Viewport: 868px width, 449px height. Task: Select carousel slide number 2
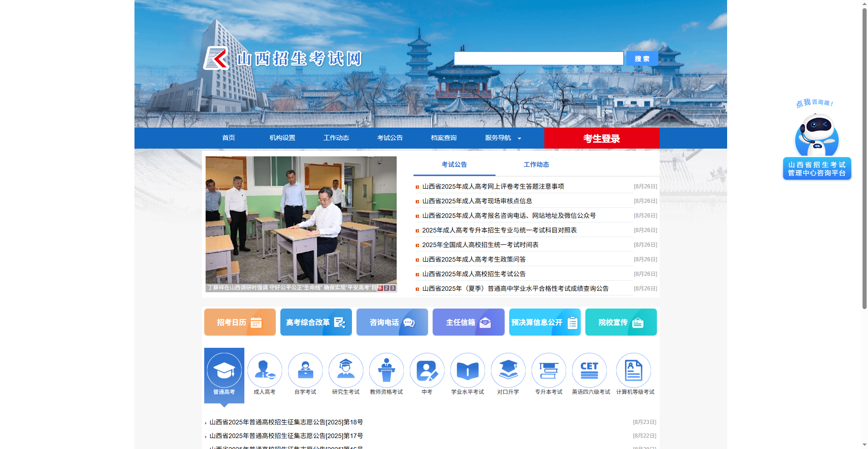(x=386, y=288)
